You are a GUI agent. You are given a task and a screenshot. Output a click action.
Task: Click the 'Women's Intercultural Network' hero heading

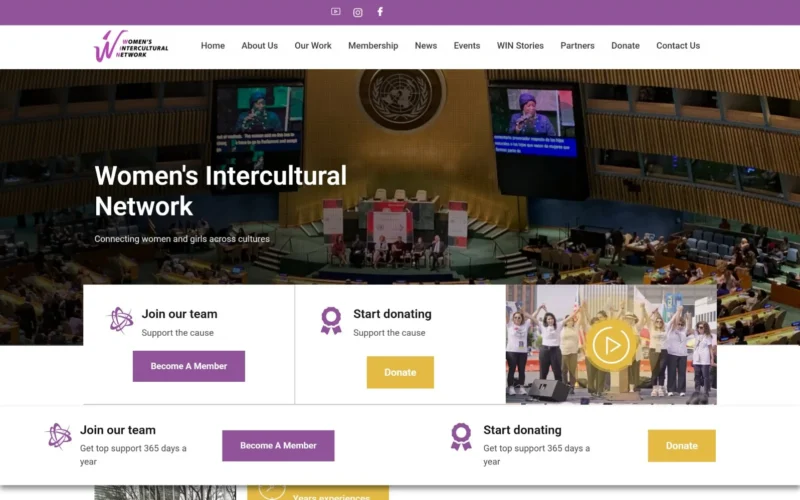click(220, 191)
